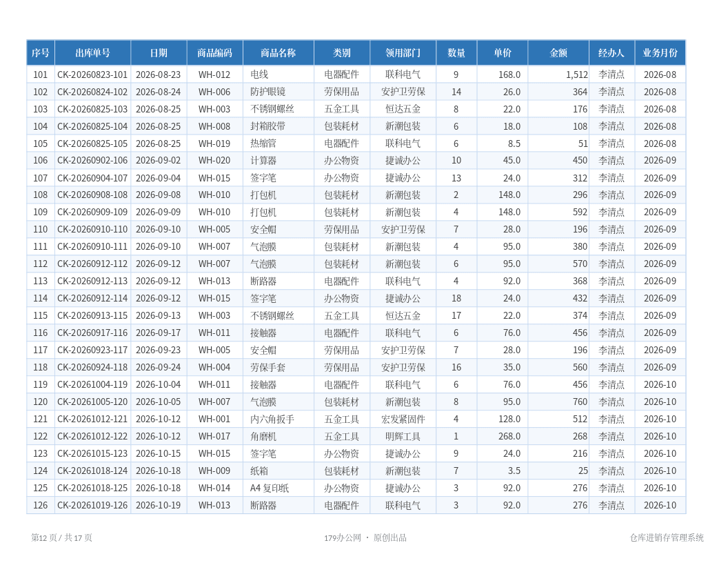Select date 2026-09-13
The width and height of the screenshot is (728, 563).
pyautogui.click(x=159, y=316)
